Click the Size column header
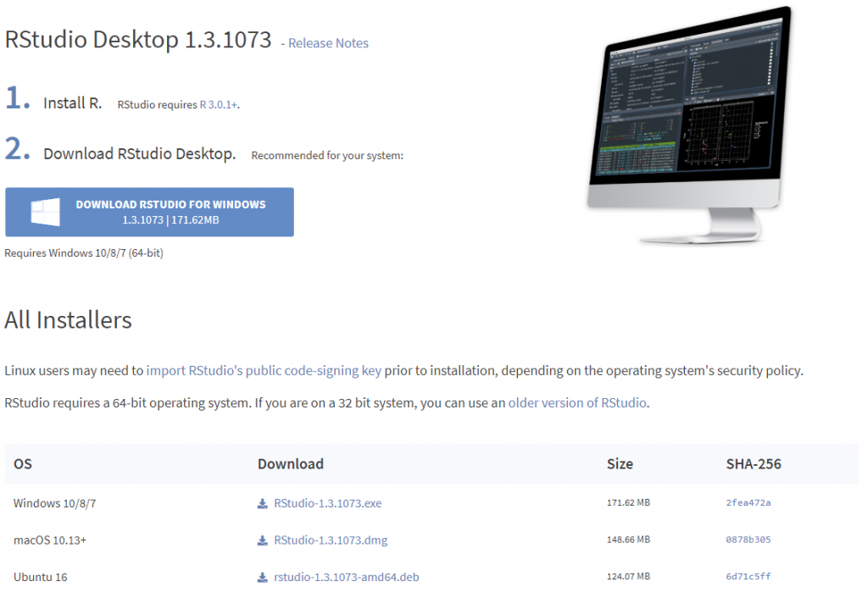Viewport: 868px width, 598px height. tap(620, 464)
